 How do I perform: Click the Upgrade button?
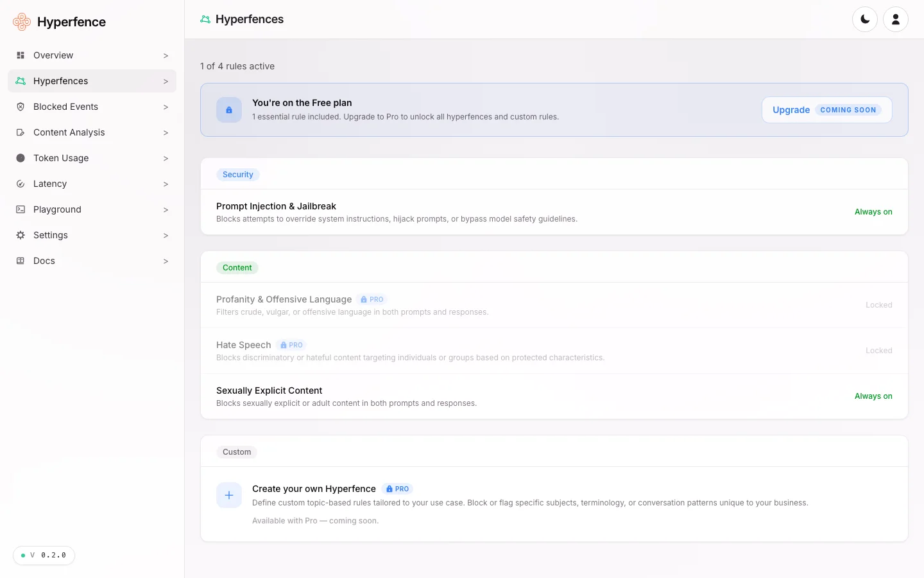point(826,110)
